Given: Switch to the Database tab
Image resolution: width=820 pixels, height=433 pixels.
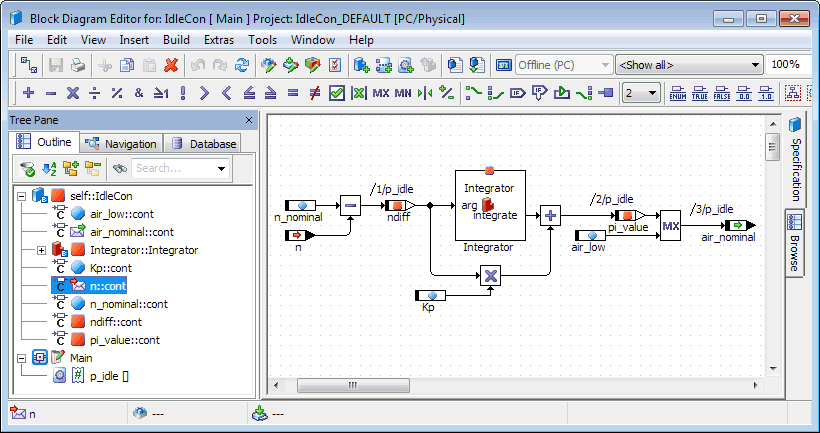Looking at the screenshot, I should pyautogui.click(x=203, y=144).
